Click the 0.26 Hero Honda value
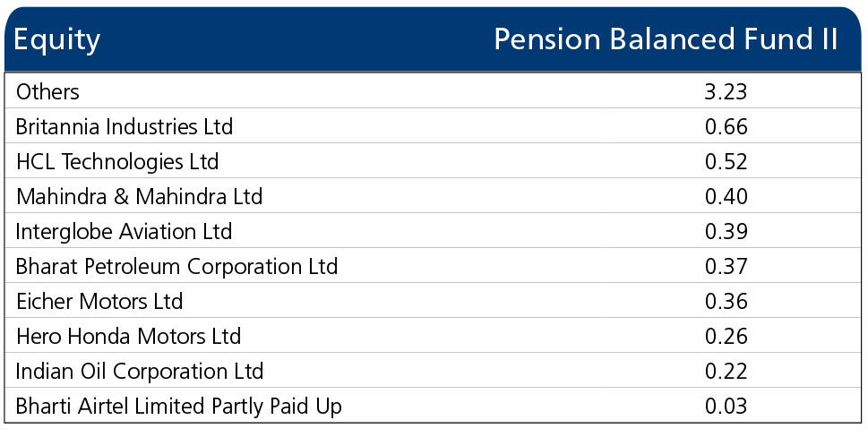 (x=726, y=337)
